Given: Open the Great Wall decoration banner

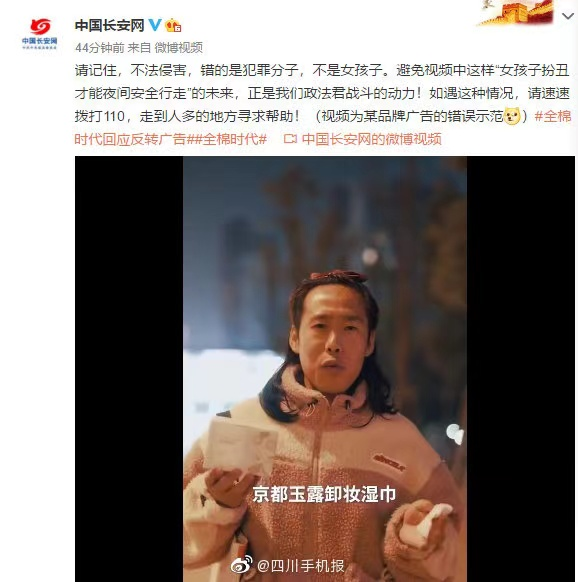Looking at the screenshot, I should coord(516,13).
